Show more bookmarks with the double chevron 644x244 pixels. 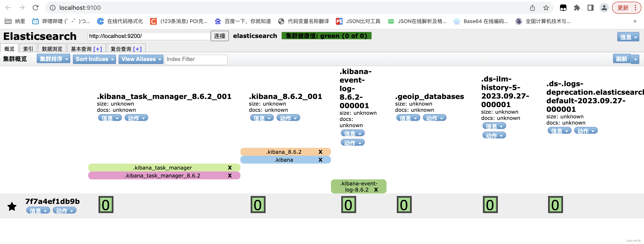coord(635,21)
